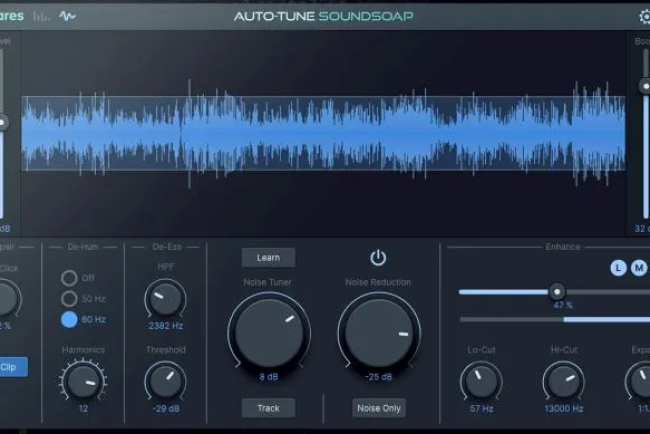
Task: Click the Boost slider handle
Action: coord(645,86)
